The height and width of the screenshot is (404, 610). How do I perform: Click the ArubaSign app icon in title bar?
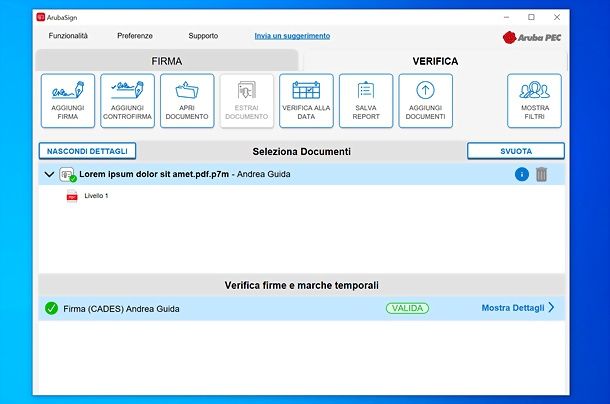click(x=41, y=17)
